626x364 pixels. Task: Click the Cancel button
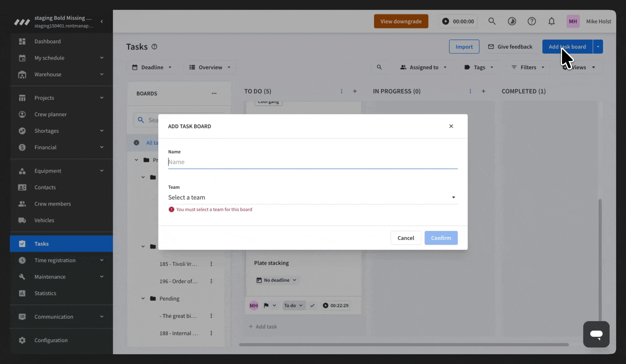406,238
